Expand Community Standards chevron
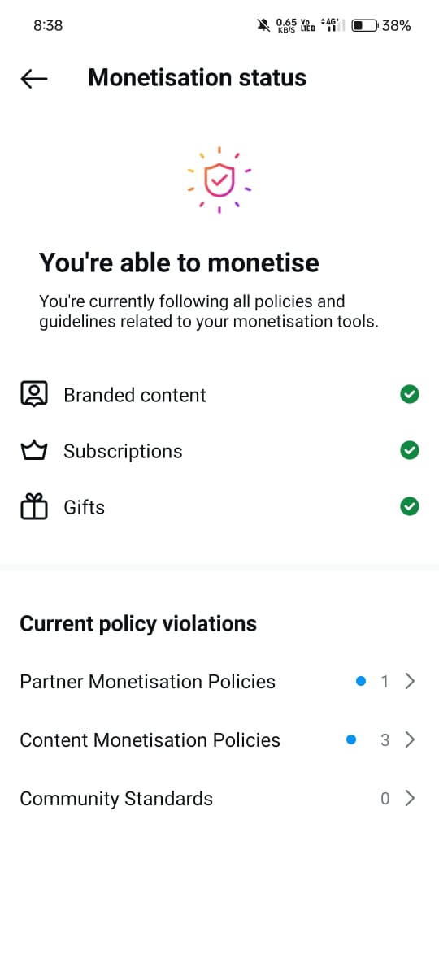This screenshot has height=980, width=439. (410, 798)
